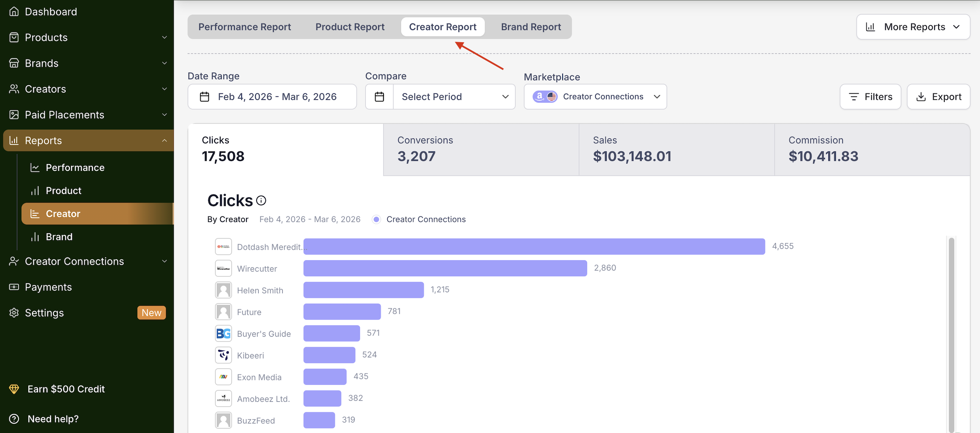Viewport: 980px width, 433px height.
Task: Toggle the Creator Connections legend dot
Action: coord(376,220)
